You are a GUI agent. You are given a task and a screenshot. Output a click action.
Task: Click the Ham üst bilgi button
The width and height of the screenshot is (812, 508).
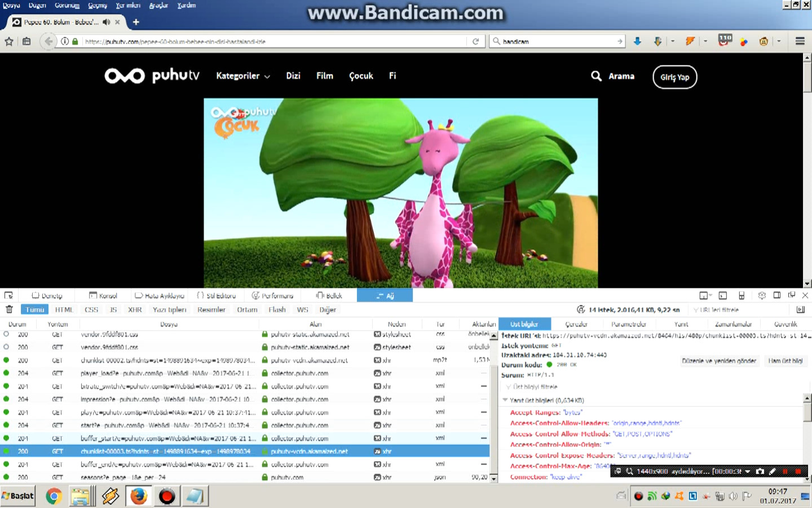click(x=785, y=361)
